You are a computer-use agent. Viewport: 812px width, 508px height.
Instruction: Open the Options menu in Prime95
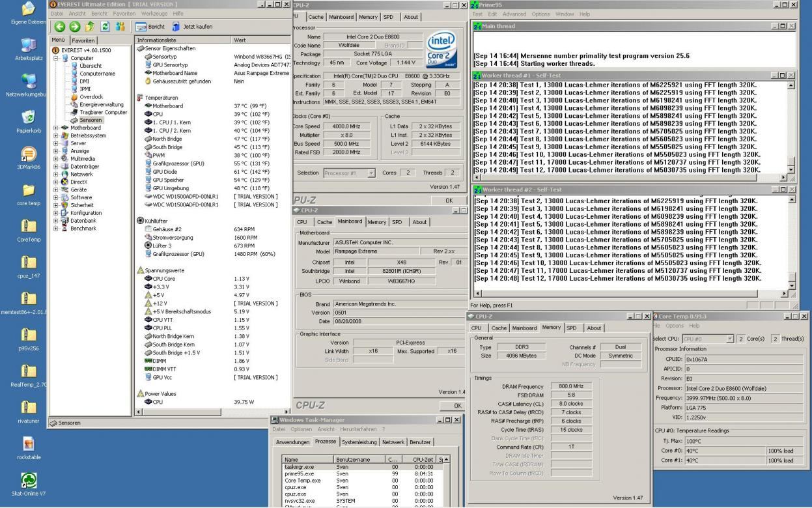pyautogui.click(x=540, y=14)
